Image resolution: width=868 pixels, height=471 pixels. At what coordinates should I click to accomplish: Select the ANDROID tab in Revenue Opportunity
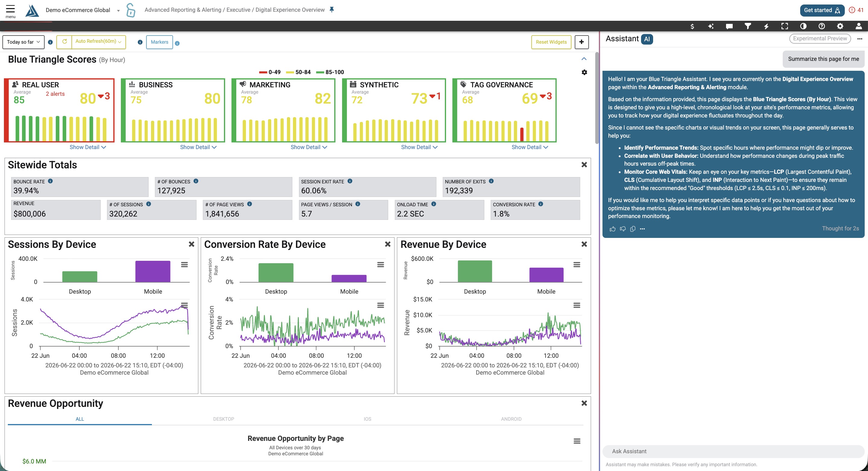click(x=511, y=419)
